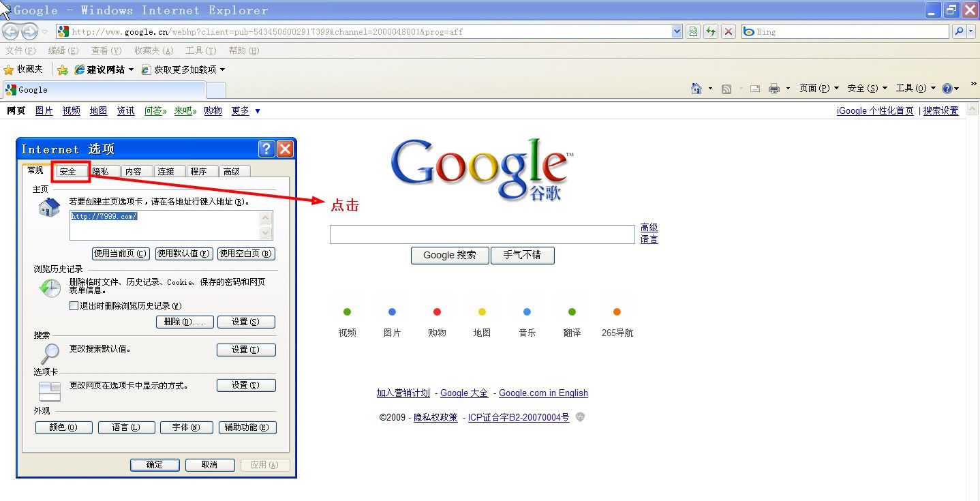Expand the Home button dropdown arrow
980x501 pixels.
click(x=710, y=89)
